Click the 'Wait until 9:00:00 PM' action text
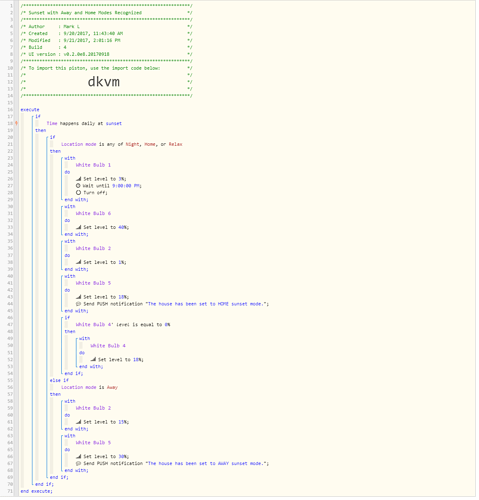Viewport: 479px width, 500px height. pos(112,186)
